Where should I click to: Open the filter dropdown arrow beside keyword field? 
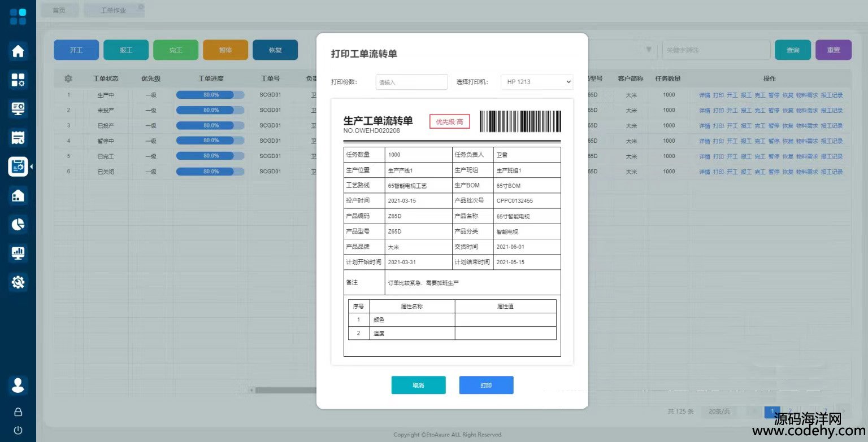[x=649, y=50]
